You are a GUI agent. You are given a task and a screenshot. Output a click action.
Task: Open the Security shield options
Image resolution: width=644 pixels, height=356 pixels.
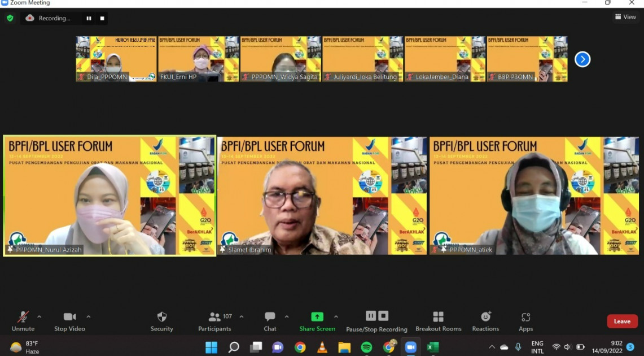[161, 318]
